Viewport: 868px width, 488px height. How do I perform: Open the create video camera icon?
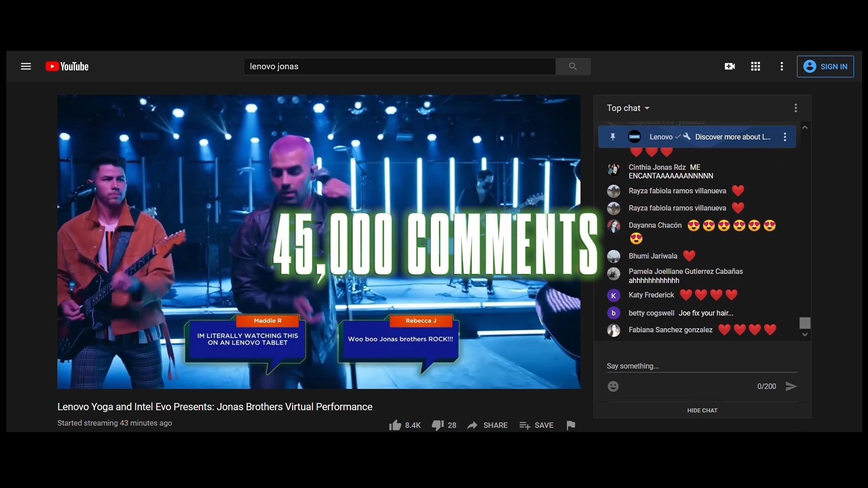tap(730, 66)
